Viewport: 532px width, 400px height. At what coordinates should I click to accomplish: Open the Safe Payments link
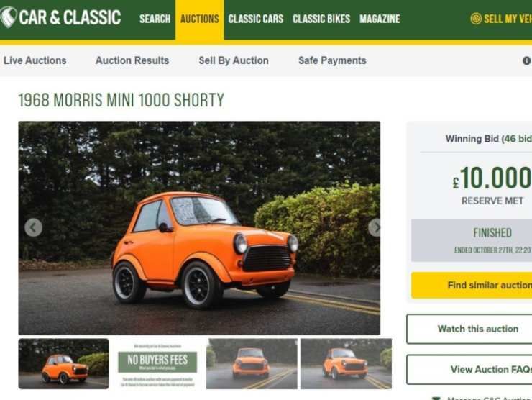(x=332, y=60)
